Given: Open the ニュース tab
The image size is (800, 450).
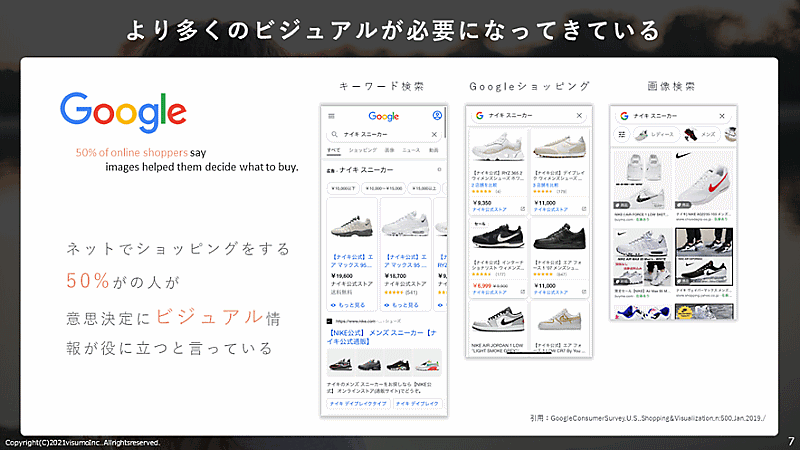Looking at the screenshot, I should coord(412,150).
